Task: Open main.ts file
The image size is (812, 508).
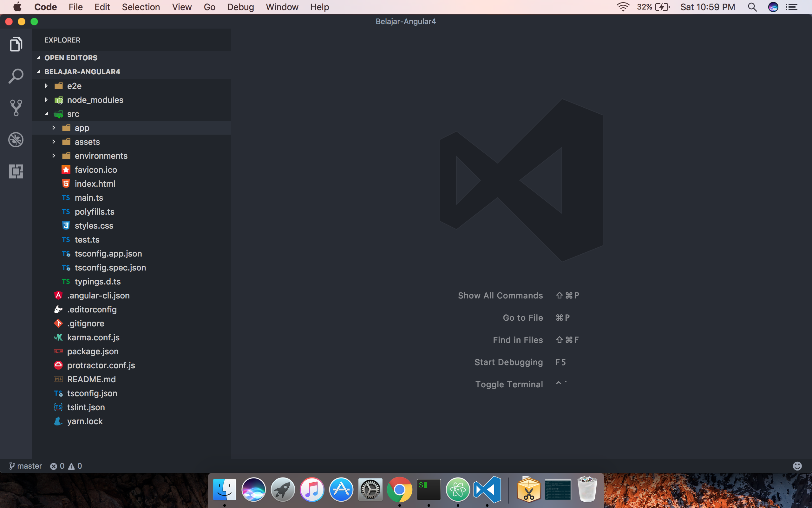Action: coord(131,197)
